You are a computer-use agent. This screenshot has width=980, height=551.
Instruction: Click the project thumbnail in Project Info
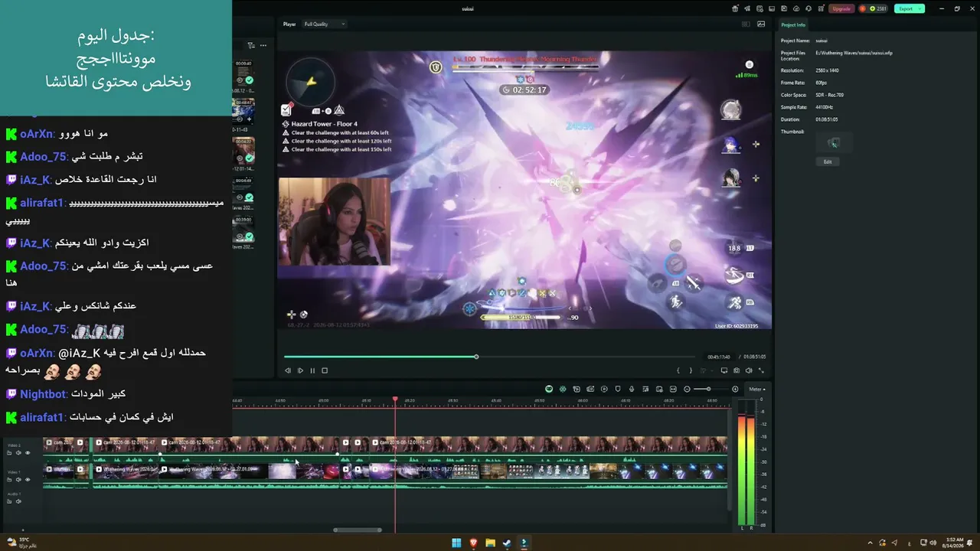point(834,142)
